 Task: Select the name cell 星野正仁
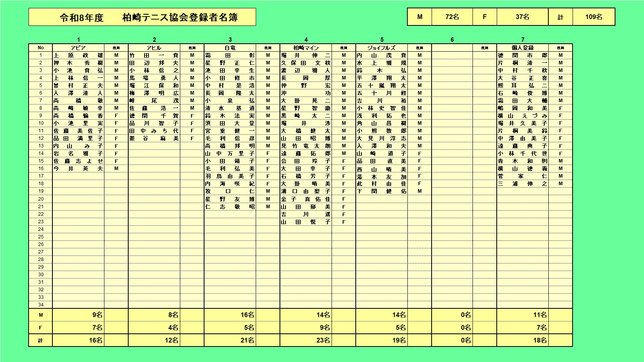(x=230, y=63)
